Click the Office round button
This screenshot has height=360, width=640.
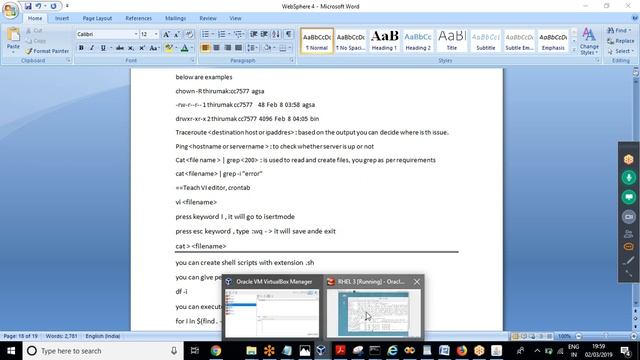(x=10, y=10)
